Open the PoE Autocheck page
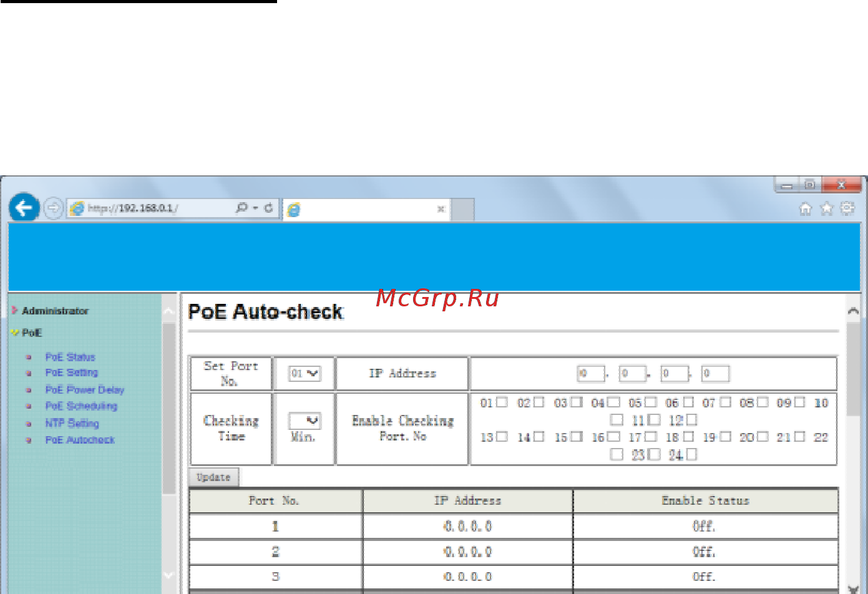Viewport: 868px width, 594px height. point(80,440)
